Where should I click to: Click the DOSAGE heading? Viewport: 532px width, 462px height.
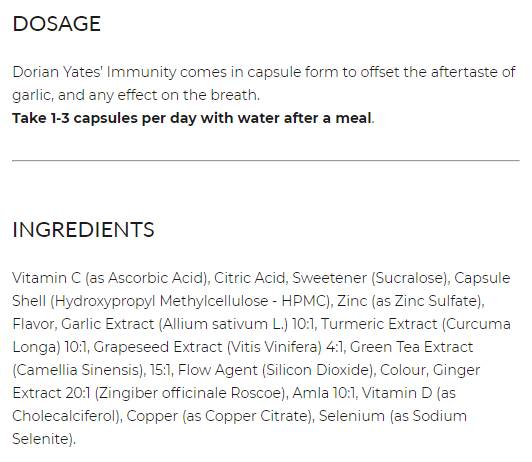pos(56,24)
